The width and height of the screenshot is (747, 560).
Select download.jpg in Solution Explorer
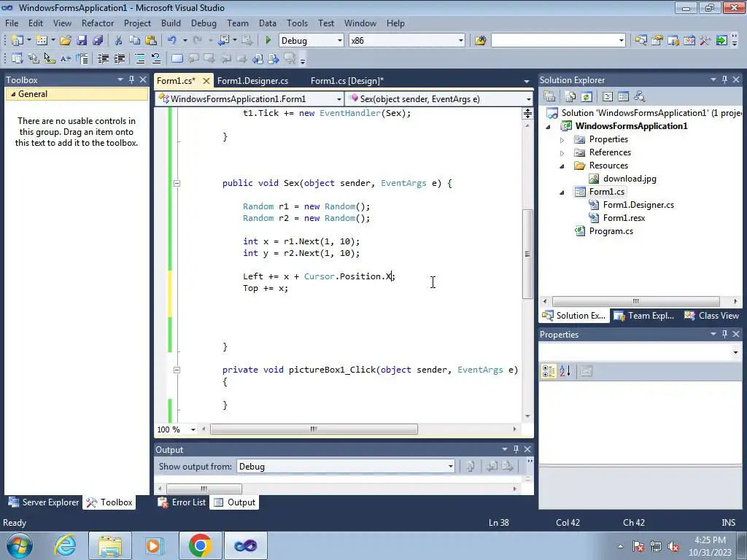point(630,179)
